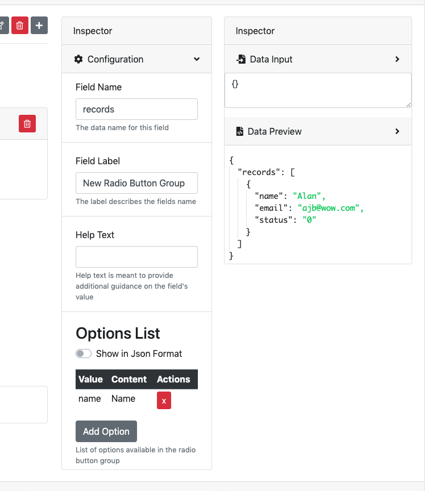
Task: Click the Actions header of the options table
Action: tap(173, 379)
